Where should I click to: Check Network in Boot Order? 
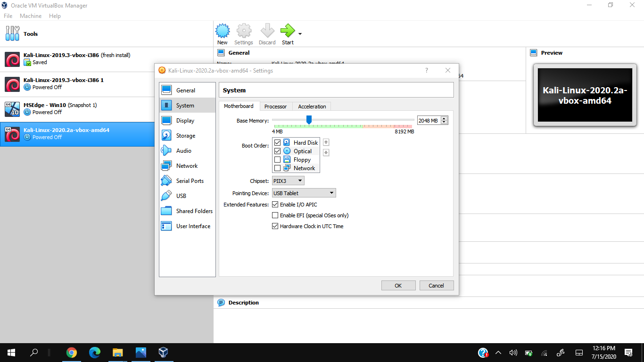277,168
